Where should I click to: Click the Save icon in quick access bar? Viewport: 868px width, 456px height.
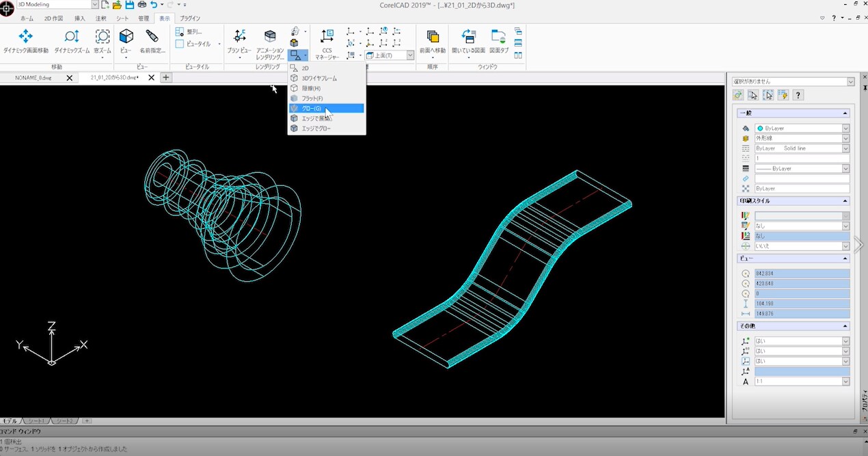point(130,5)
